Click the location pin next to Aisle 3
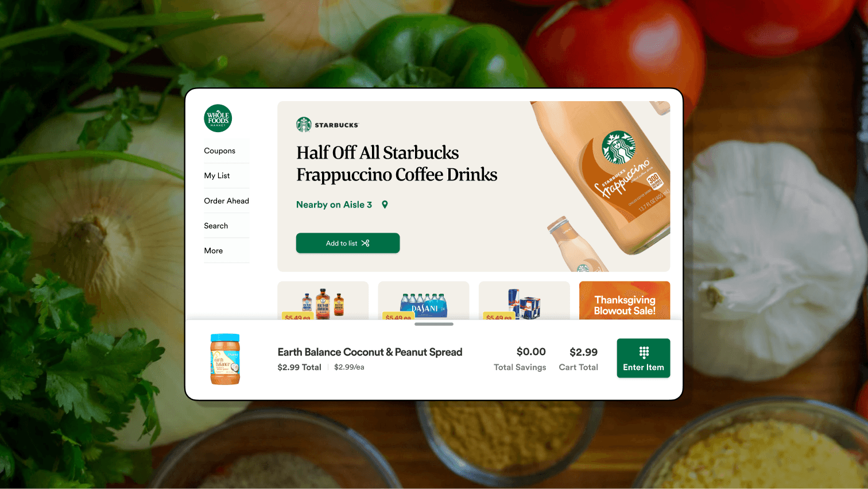The image size is (868, 489). (x=385, y=205)
